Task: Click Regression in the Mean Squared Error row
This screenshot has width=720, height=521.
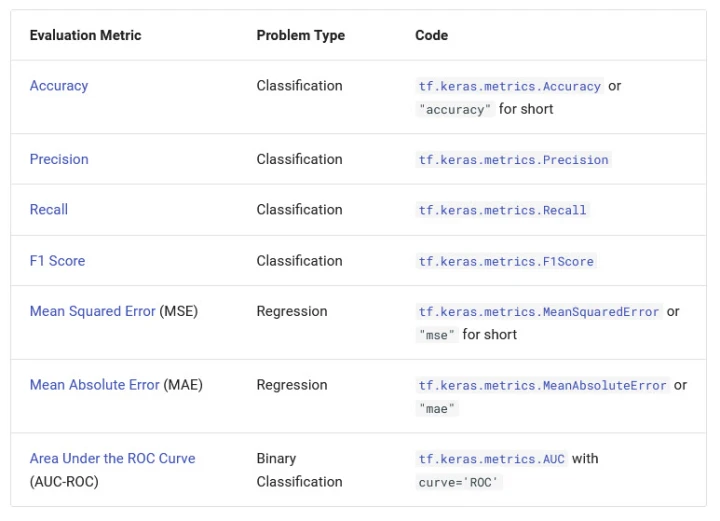Action: [x=292, y=311]
